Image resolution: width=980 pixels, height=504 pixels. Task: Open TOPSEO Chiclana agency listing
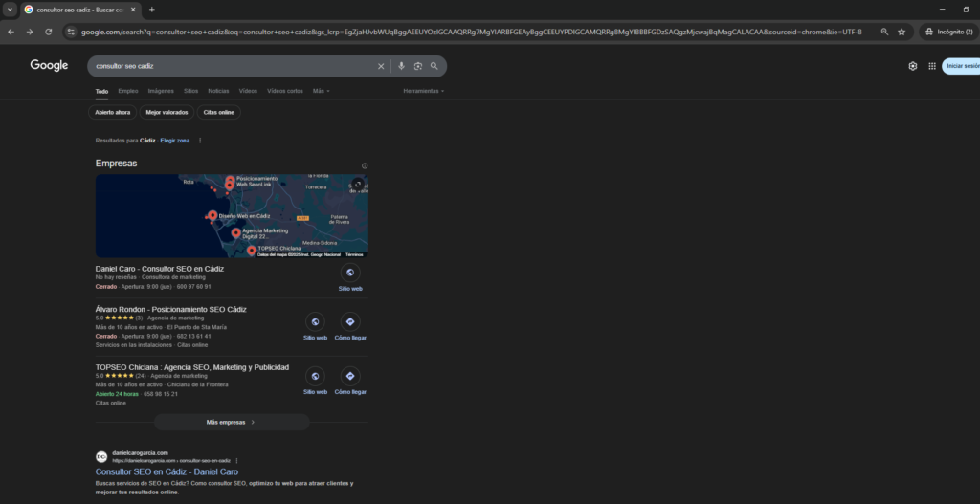[x=191, y=367]
